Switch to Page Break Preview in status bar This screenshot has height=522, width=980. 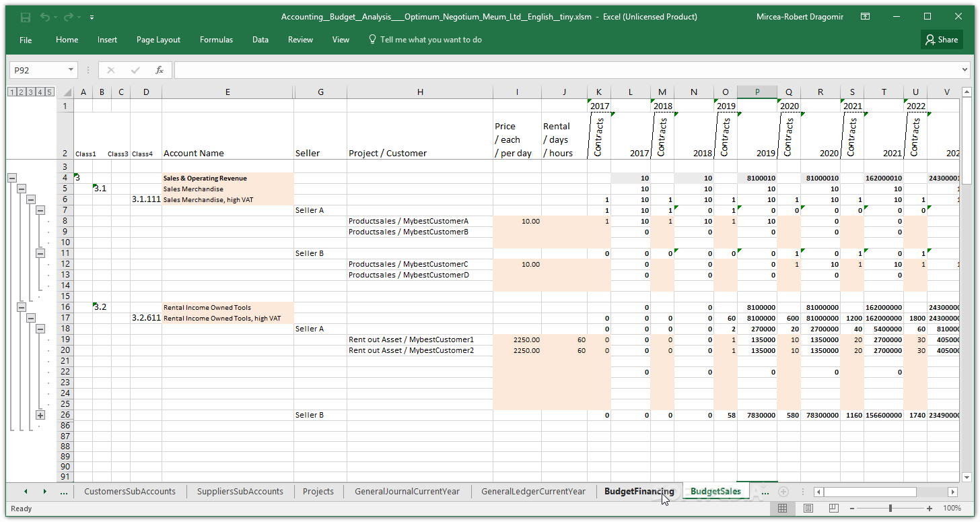pos(834,509)
